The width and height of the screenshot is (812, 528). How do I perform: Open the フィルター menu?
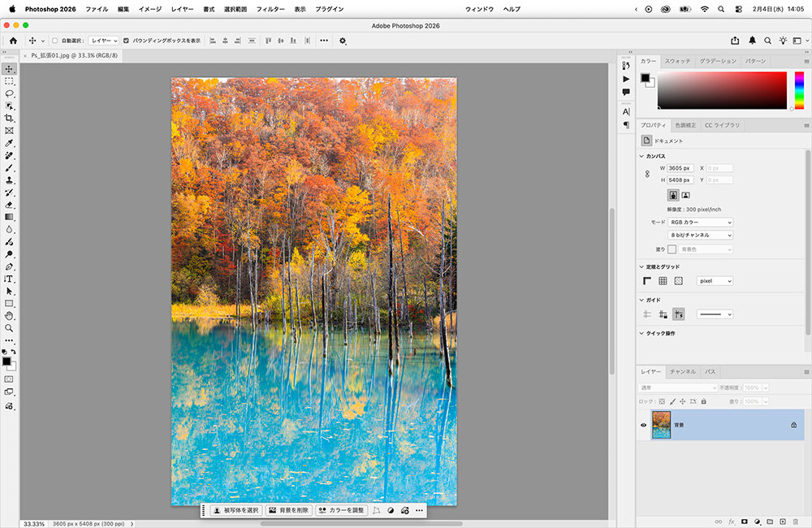pyautogui.click(x=270, y=9)
